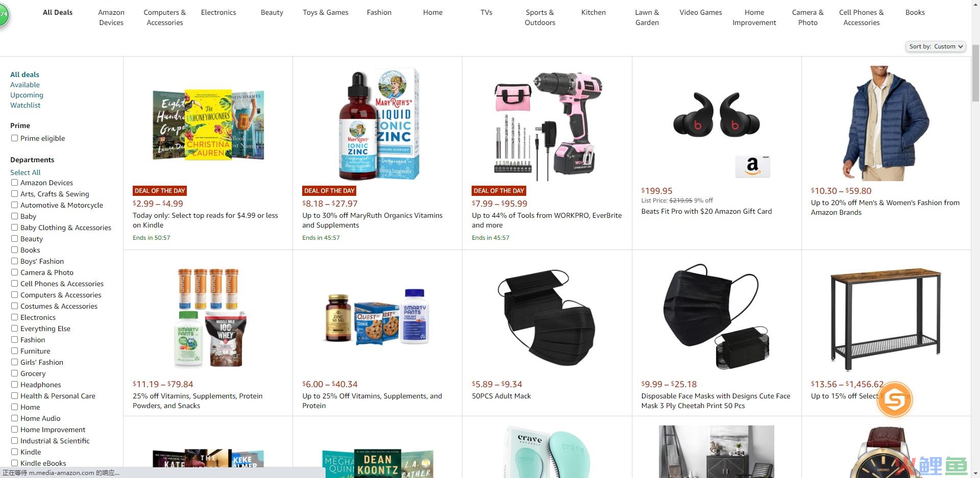Click the page vertical scrollbar thumb

pyautogui.click(x=975, y=73)
